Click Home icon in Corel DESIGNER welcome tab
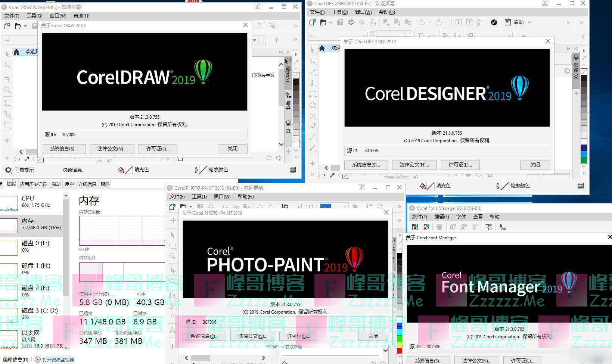The width and height of the screenshot is (612, 364). pyautogui.click(x=322, y=48)
